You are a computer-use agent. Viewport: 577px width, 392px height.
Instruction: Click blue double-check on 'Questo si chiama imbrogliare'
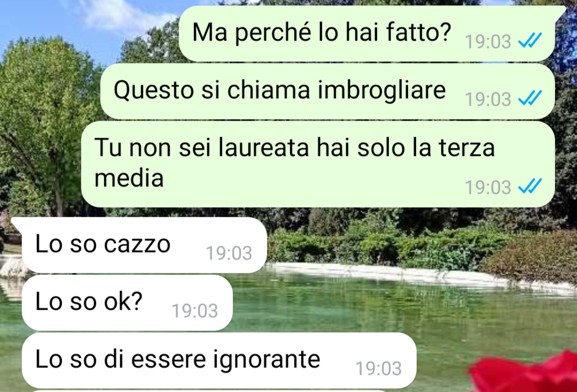click(x=530, y=98)
